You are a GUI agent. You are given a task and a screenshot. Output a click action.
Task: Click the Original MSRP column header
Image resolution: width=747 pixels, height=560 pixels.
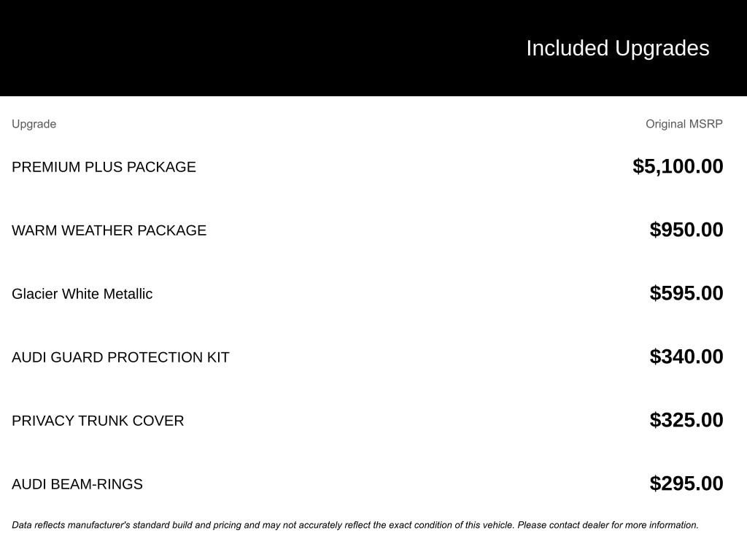[684, 124]
